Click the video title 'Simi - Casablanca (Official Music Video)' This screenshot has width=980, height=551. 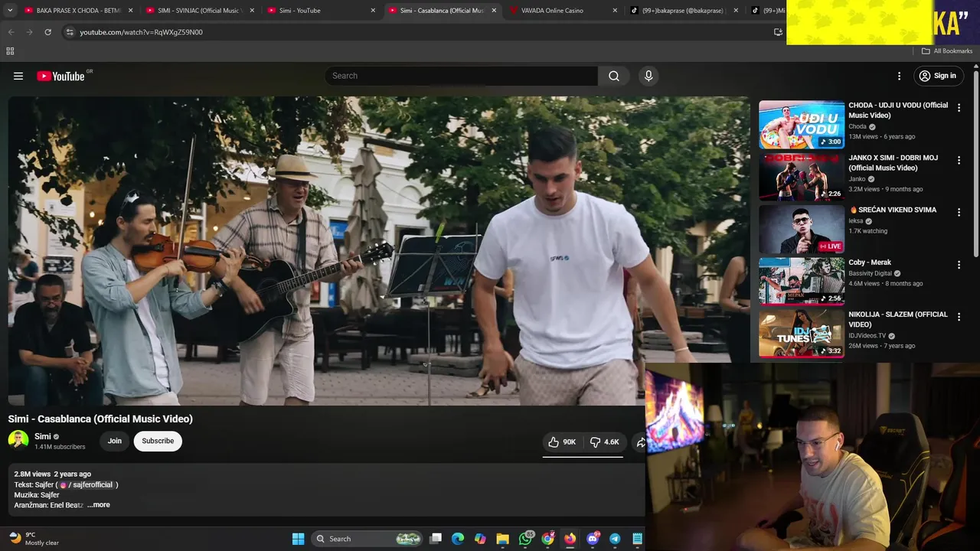coord(100,419)
